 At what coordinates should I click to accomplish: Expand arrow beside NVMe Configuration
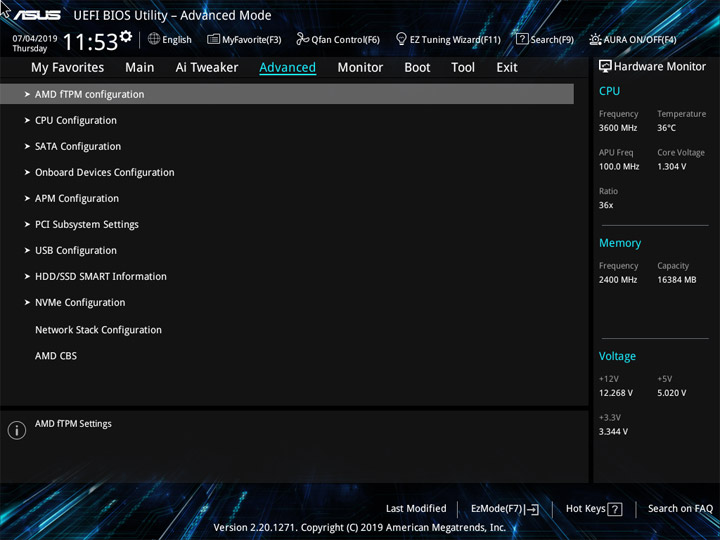click(27, 303)
